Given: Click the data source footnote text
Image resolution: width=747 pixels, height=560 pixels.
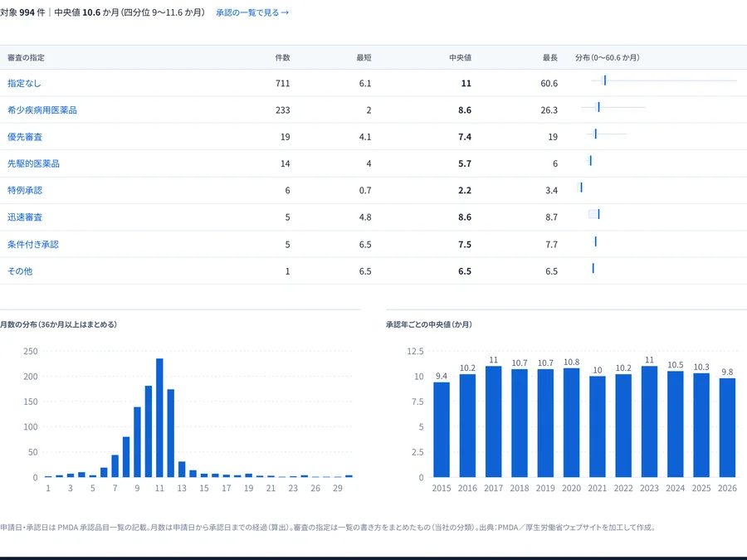Looking at the screenshot, I should coord(328,527).
